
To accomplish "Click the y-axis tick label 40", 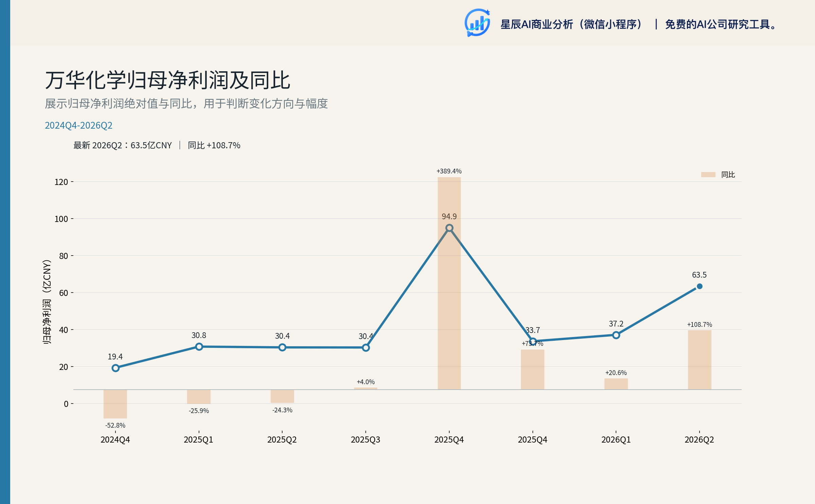I will coord(64,330).
